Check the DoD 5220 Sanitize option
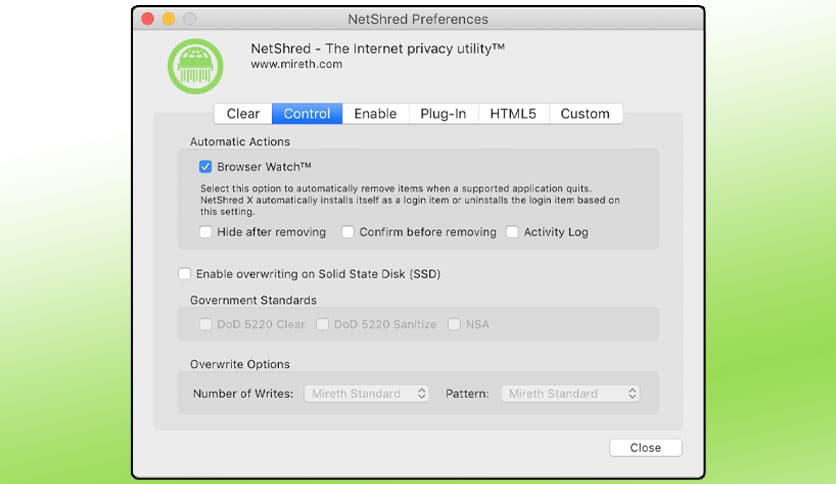The width and height of the screenshot is (836, 484). point(323,324)
